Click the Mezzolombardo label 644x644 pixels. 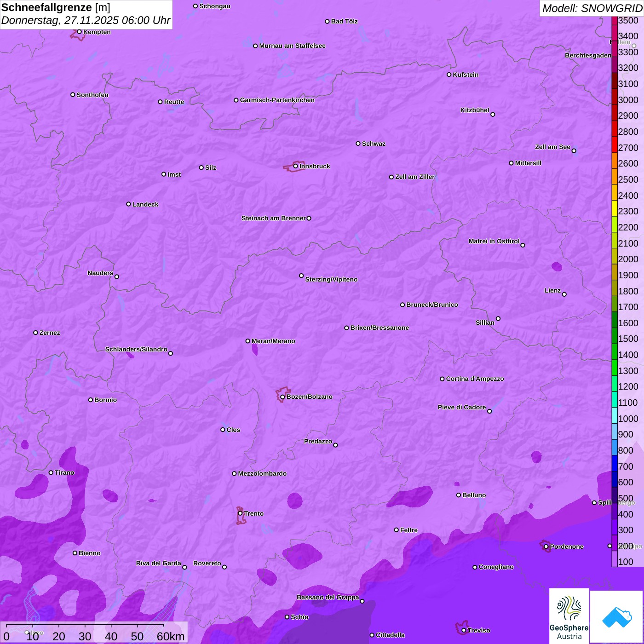click(x=262, y=473)
